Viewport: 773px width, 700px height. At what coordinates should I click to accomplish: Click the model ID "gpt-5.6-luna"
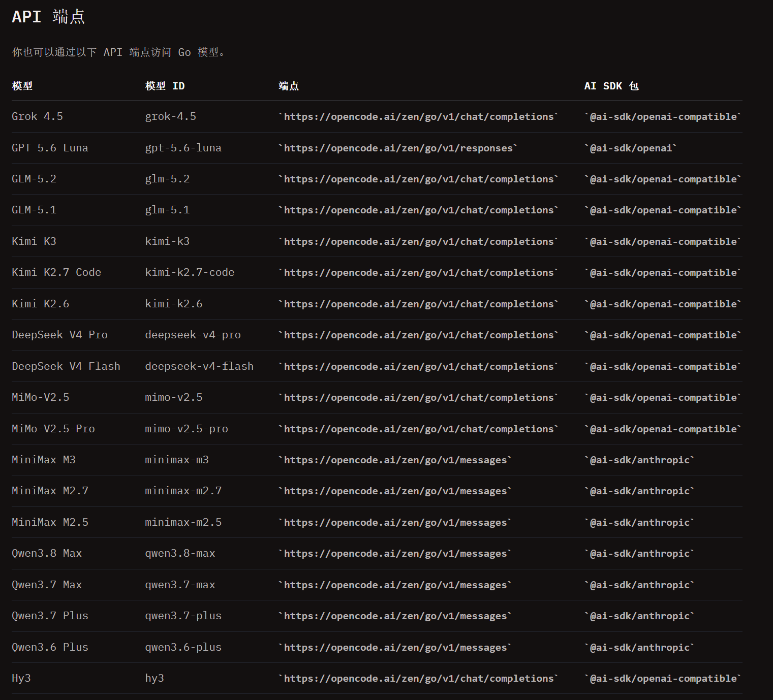183,148
